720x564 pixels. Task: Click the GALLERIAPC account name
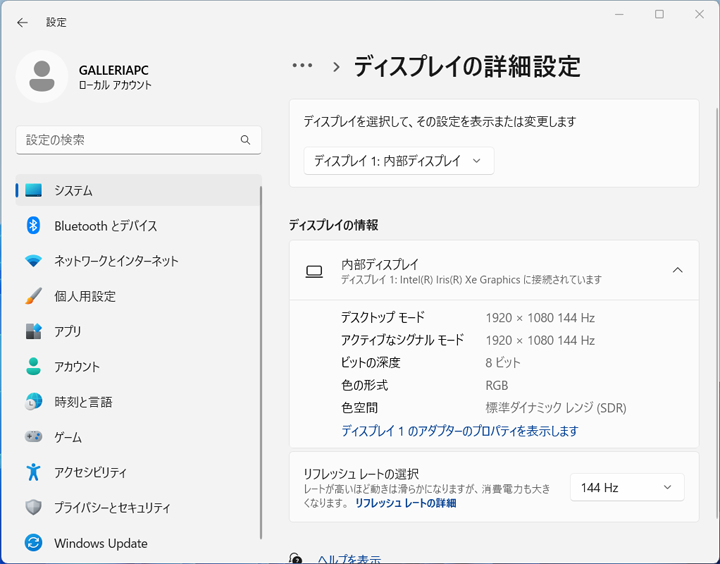114,70
